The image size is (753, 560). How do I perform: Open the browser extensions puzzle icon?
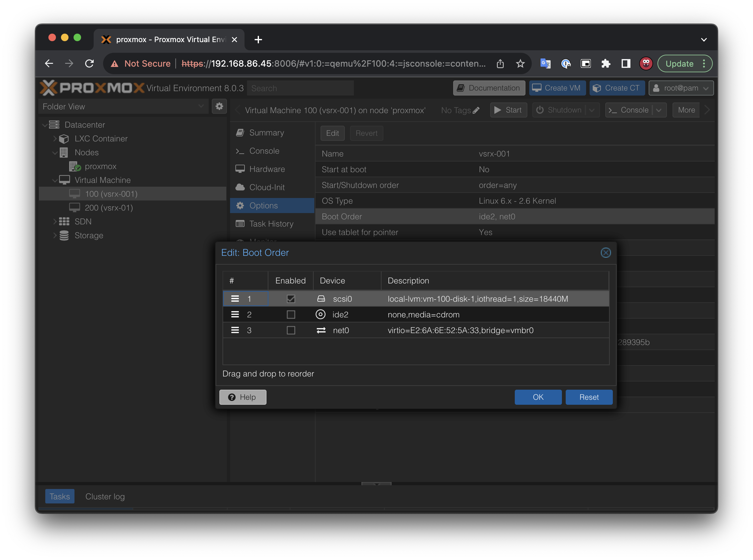click(606, 64)
